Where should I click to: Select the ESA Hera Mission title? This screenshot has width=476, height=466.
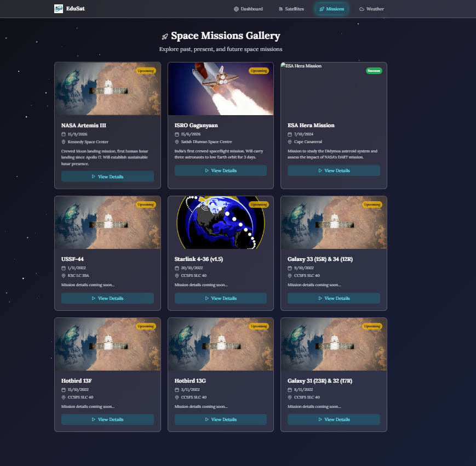(x=311, y=126)
